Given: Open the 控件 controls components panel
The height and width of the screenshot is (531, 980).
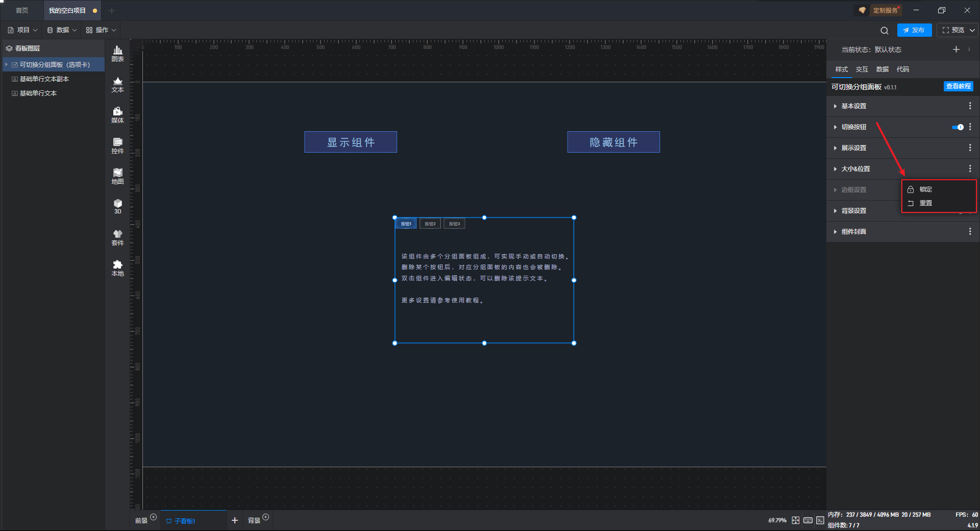Looking at the screenshot, I should (x=117, y=146).
